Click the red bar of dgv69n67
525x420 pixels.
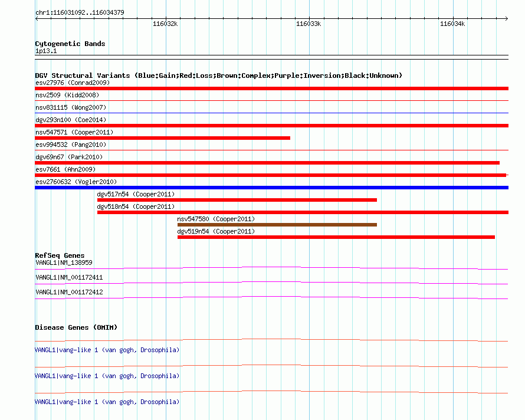click(x=267, y=163)
